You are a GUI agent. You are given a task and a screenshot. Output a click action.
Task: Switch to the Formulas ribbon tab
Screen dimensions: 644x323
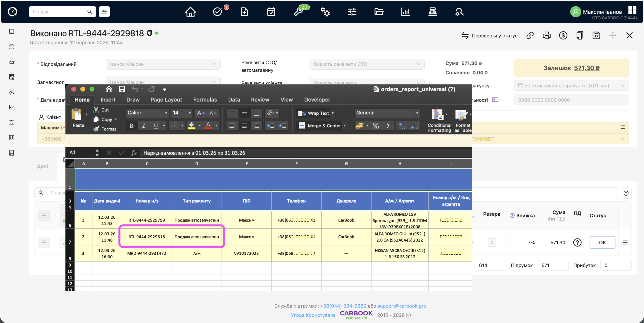coord(205,100)
